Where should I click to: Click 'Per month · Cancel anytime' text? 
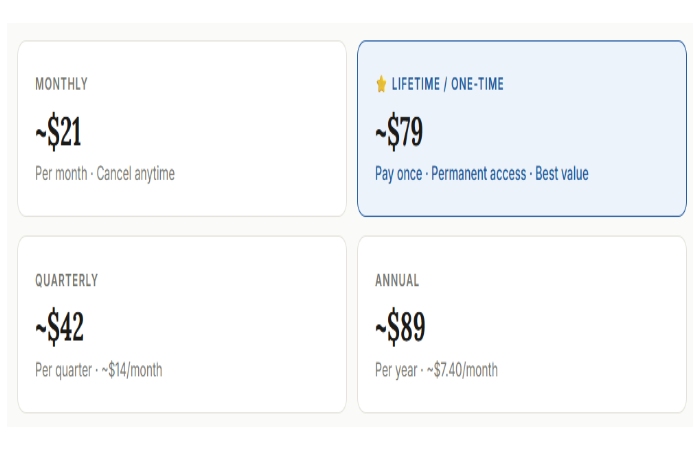[105, 174]
